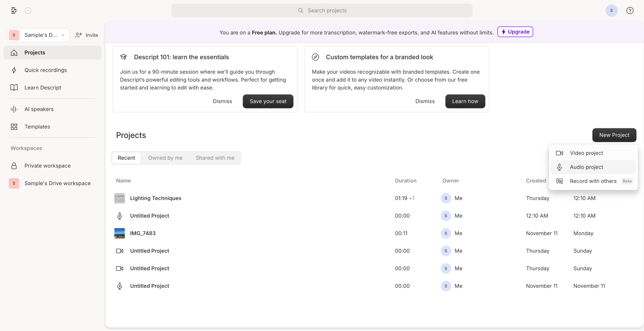Go to Learn Descript in sidebar
This screenshot has width=644, height=331.
tap(43, 87)
